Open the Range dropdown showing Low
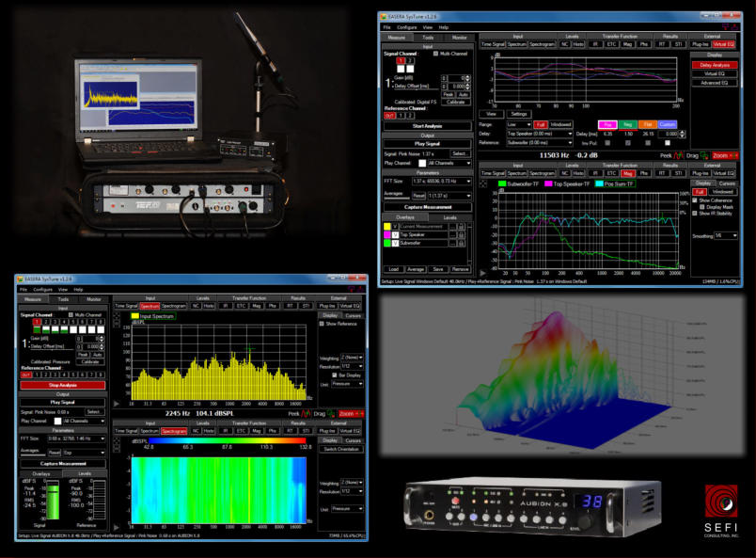This screenshot has width=756, height=558. click(x=519, y=124)
